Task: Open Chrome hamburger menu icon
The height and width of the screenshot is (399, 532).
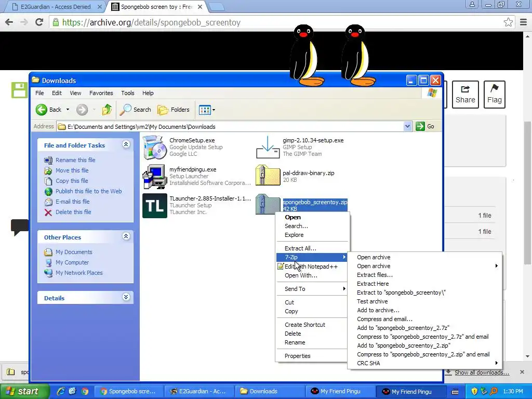Action: pos(523,22)
